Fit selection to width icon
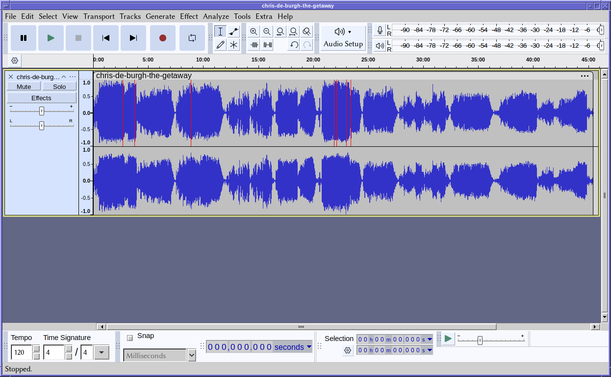This screenshot has width=611, height=377. pos(280,32)
